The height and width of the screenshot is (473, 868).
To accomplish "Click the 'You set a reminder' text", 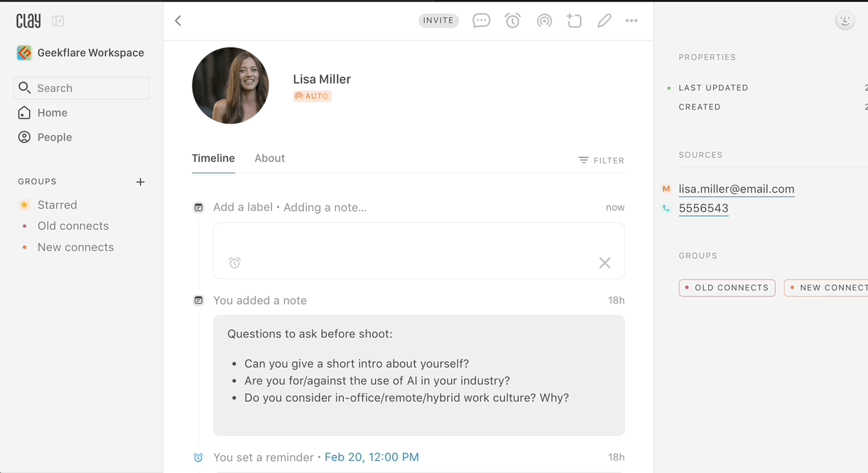I will tap(264, 457).
